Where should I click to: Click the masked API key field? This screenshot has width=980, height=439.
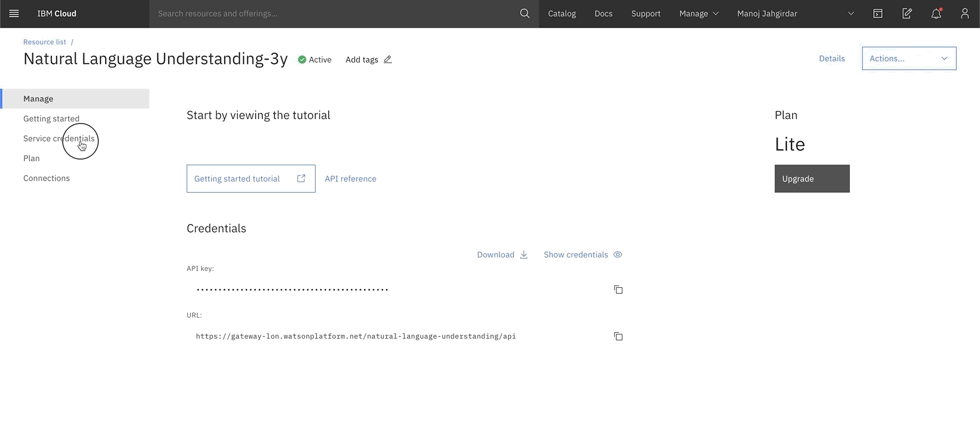pos(292,290)
